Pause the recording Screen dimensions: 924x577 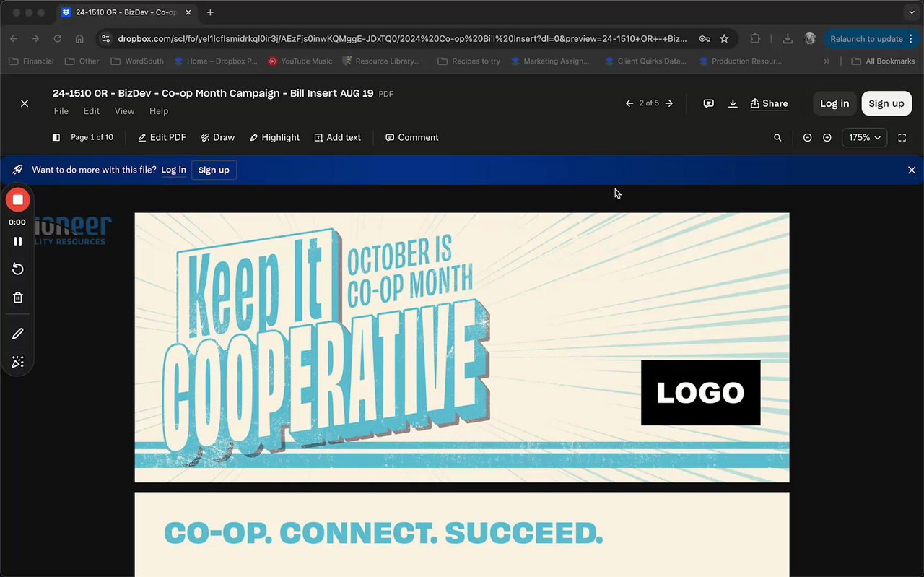18,241
